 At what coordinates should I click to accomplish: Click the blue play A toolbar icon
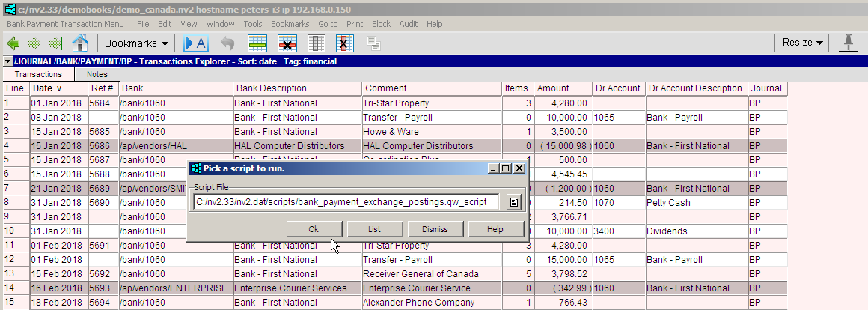(x=195, y=43)
